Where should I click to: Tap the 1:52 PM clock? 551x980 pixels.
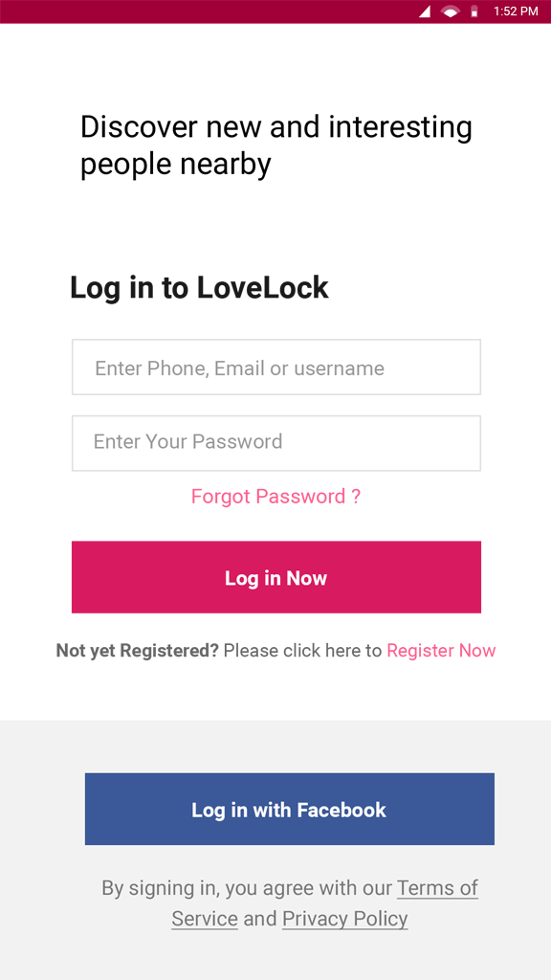pyautogui.click(x=516, y=11)
